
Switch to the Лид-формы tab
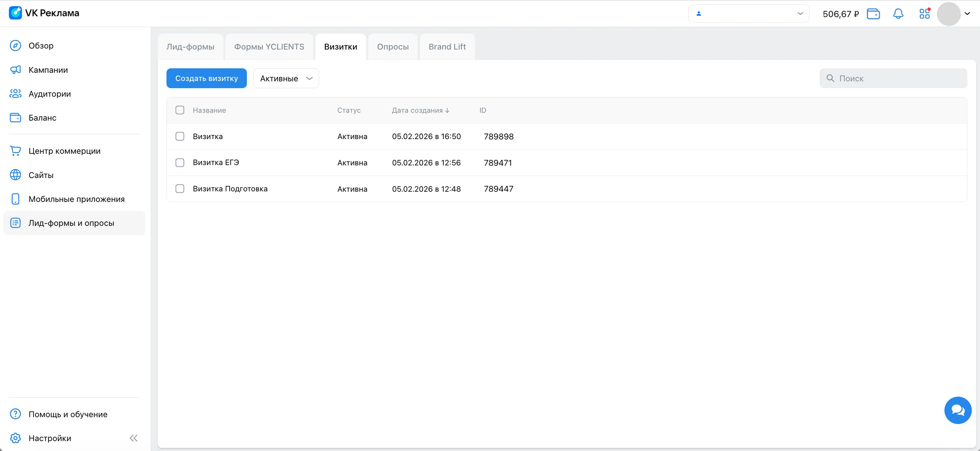pyautogui.click(x=190, y=47)
